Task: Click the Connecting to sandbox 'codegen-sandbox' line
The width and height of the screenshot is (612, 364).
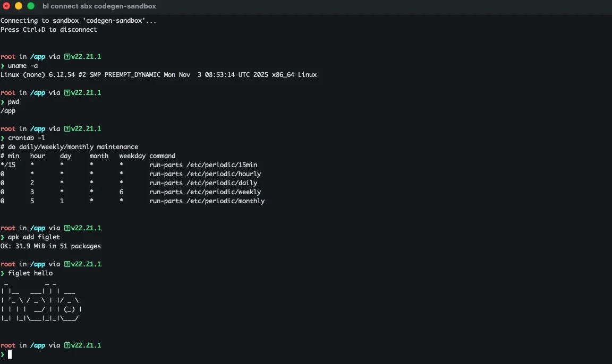Action: point(78,20)
